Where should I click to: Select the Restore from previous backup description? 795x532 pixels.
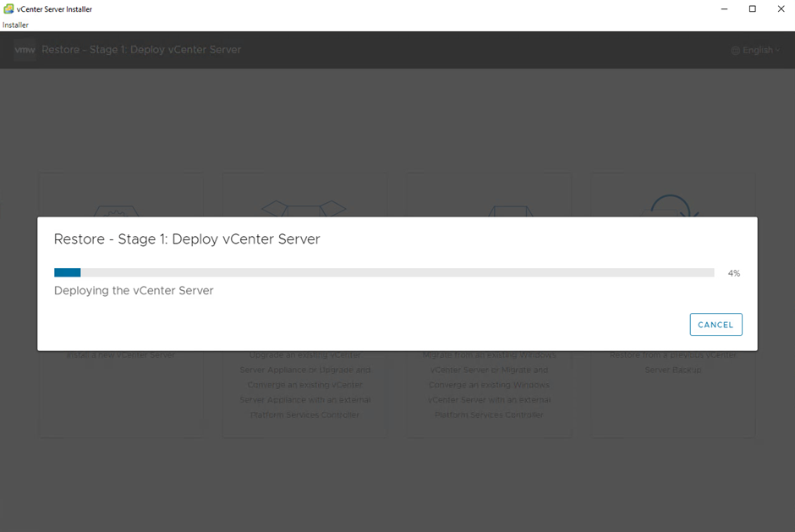672,362
